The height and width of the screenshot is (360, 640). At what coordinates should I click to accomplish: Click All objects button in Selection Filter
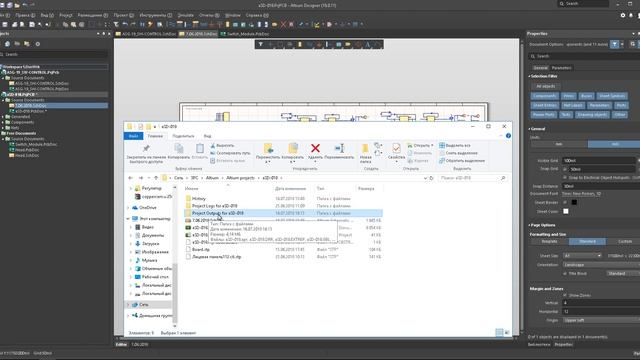click(x=545, y=87)
